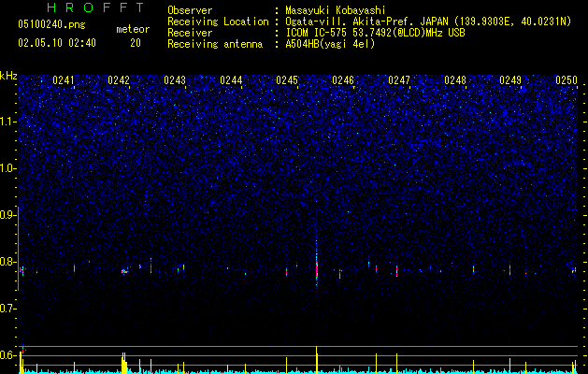This screenshot has height=374, width=588.
Task: Click the tallest yellow intensity bar after 0245
Action: (x=317, y=359)
